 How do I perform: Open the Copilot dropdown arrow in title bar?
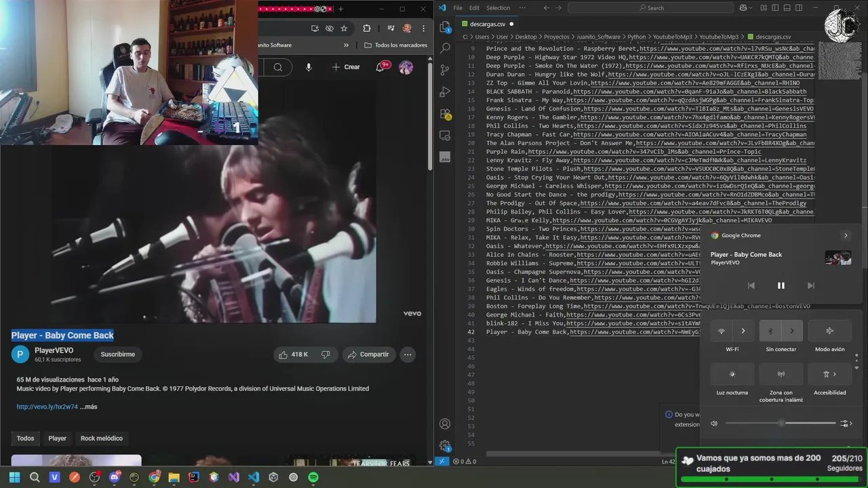(751, 8)
